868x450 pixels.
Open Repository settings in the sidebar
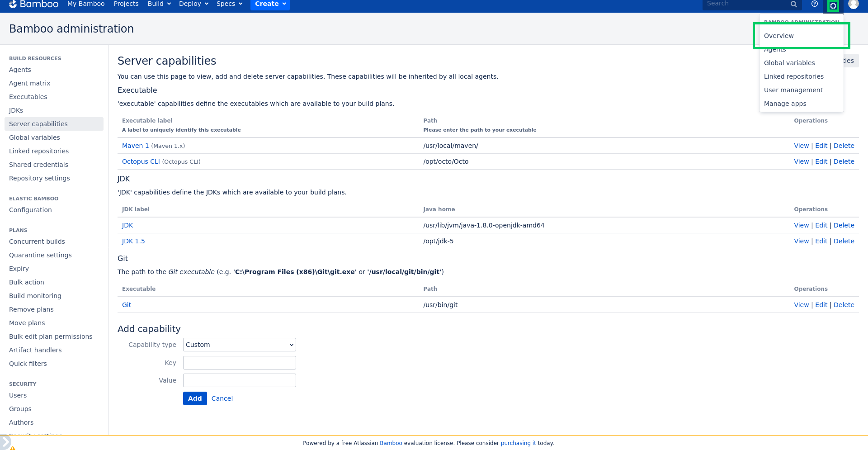(x=39, y=178)
